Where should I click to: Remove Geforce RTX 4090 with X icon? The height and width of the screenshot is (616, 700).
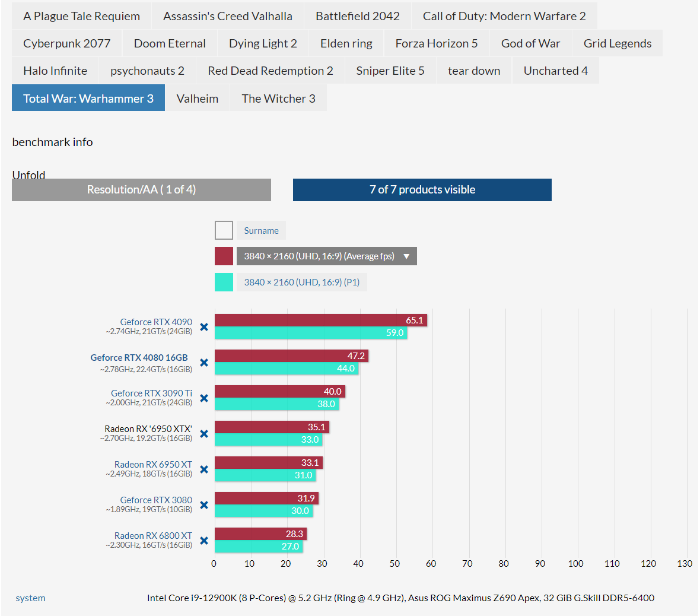pyautogui.click(x=204, y=327)
